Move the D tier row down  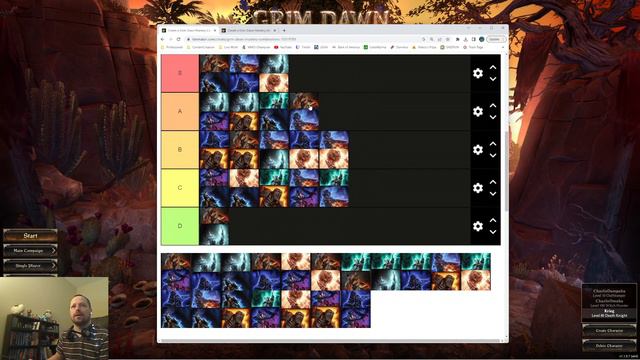point(493,232)
